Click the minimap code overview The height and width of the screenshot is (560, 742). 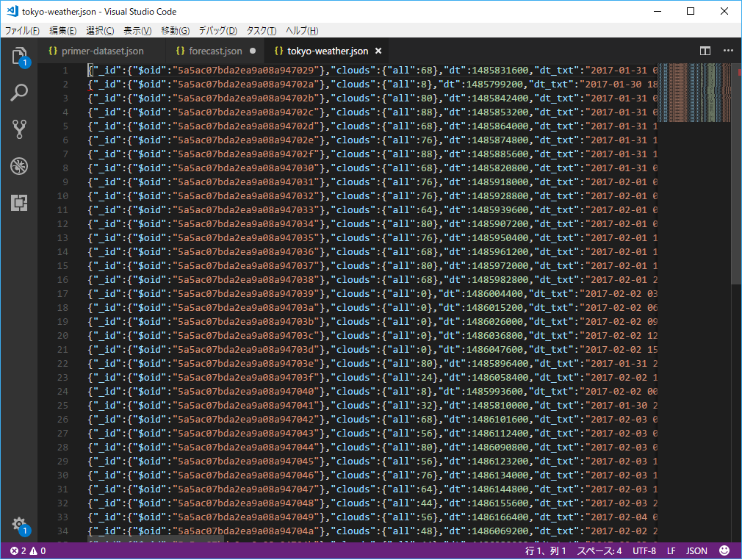[694, 93]
